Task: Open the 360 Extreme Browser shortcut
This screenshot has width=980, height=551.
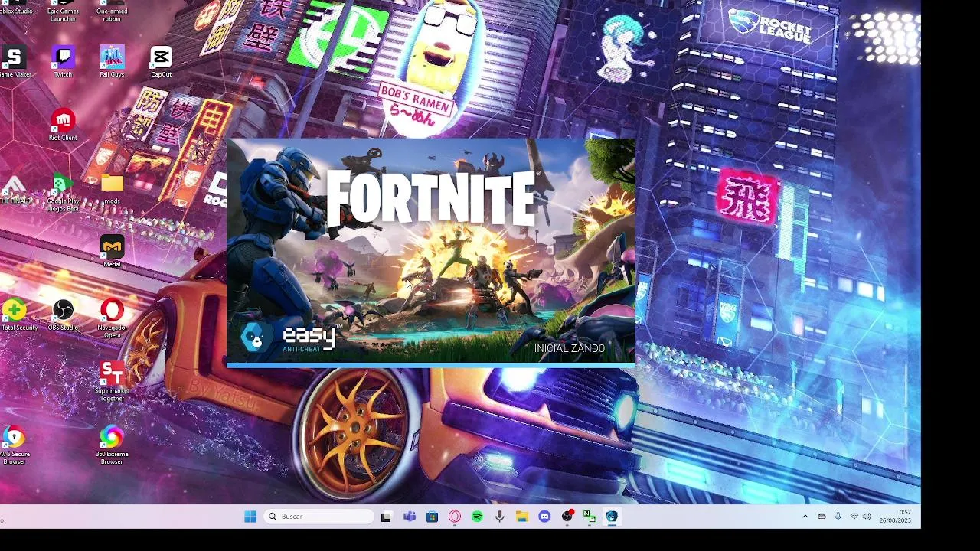Action: [112, 445]
